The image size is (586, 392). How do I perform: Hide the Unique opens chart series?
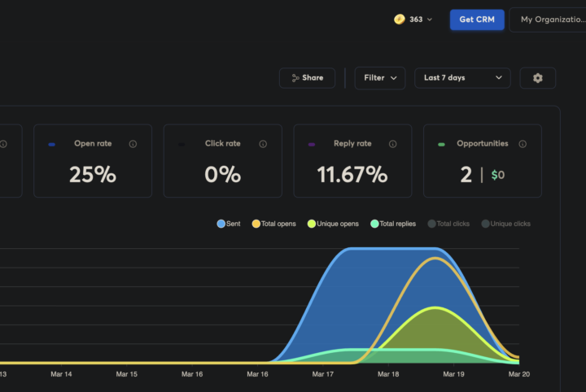click(x=333, y=224)
